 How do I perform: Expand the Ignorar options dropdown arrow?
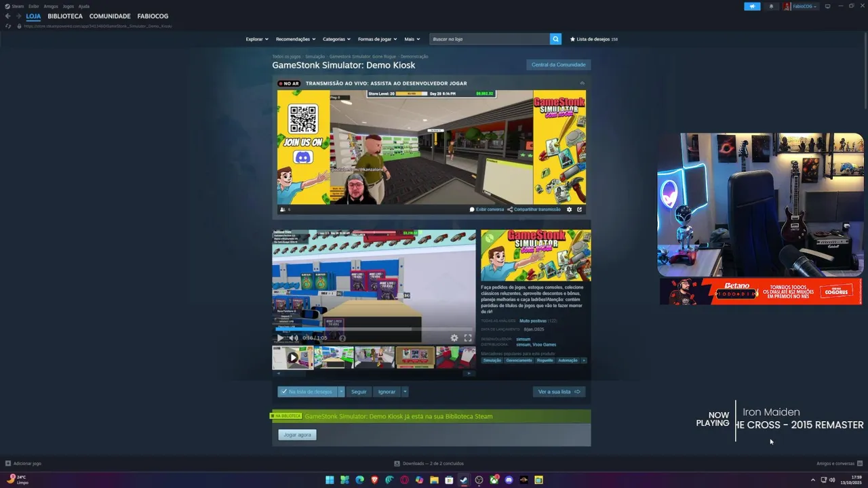[x=405, y=392]
